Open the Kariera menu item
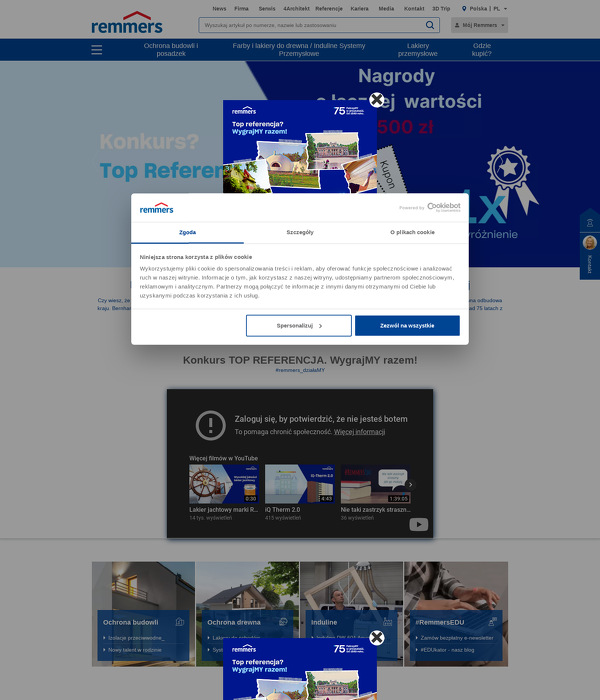Viewport: 600px width, 700px height. (359, 8)
